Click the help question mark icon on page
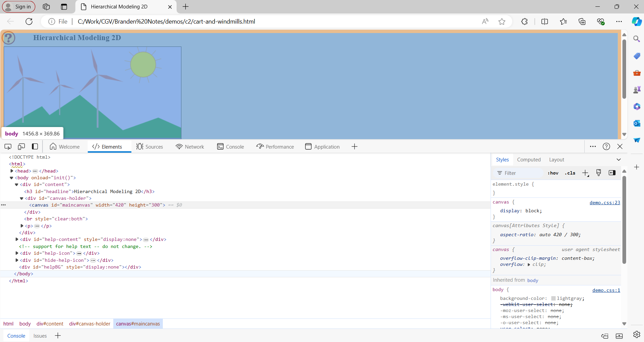The height and width of the screenshot is (342, 644). 9,38
